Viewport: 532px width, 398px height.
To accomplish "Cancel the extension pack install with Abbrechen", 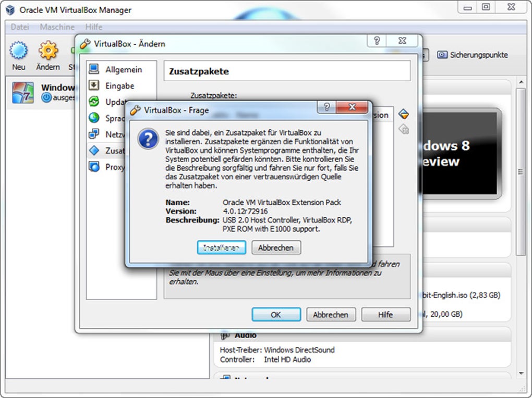I will (x=276, y=247).
